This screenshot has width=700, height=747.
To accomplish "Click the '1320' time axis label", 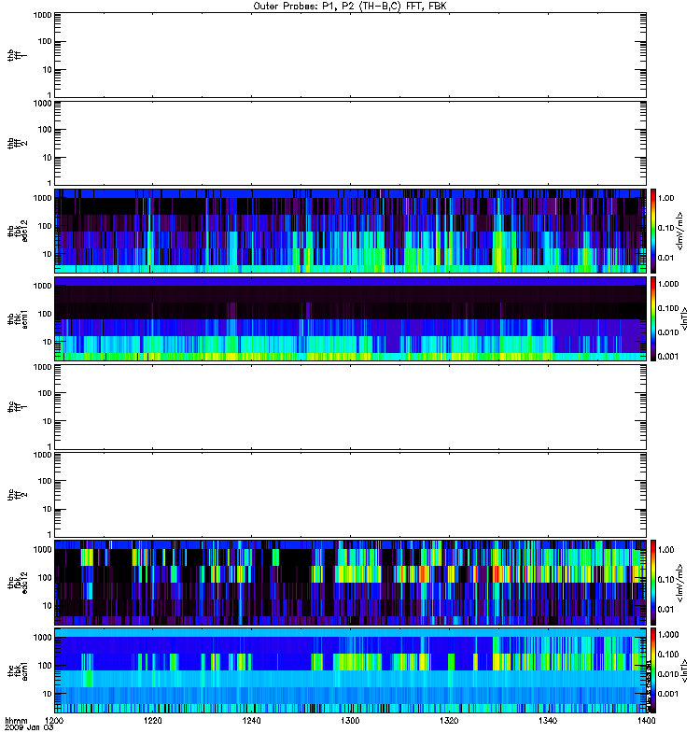I will point(449,720).
